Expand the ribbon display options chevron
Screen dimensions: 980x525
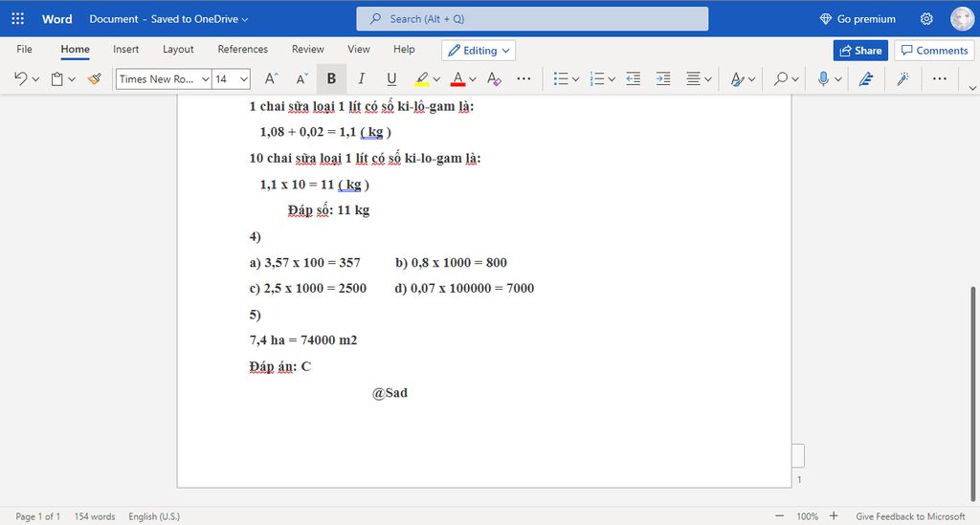tap(972, 88)
